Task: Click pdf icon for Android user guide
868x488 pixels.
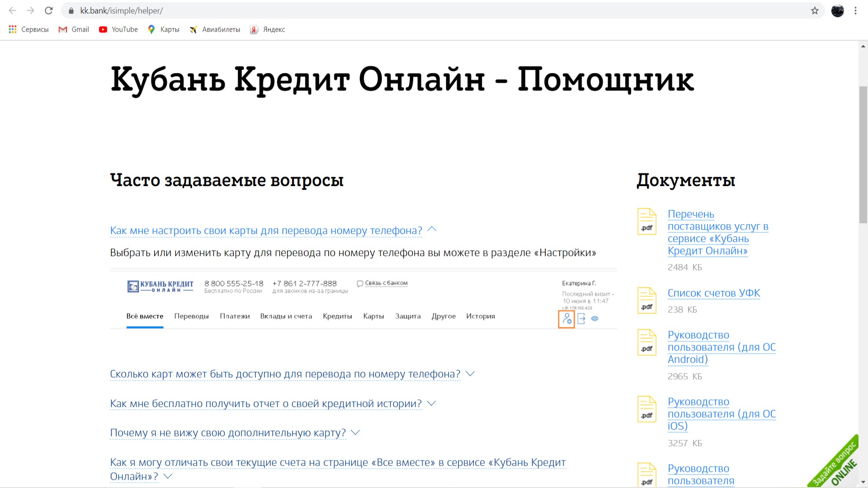Action: click(647, 343)
